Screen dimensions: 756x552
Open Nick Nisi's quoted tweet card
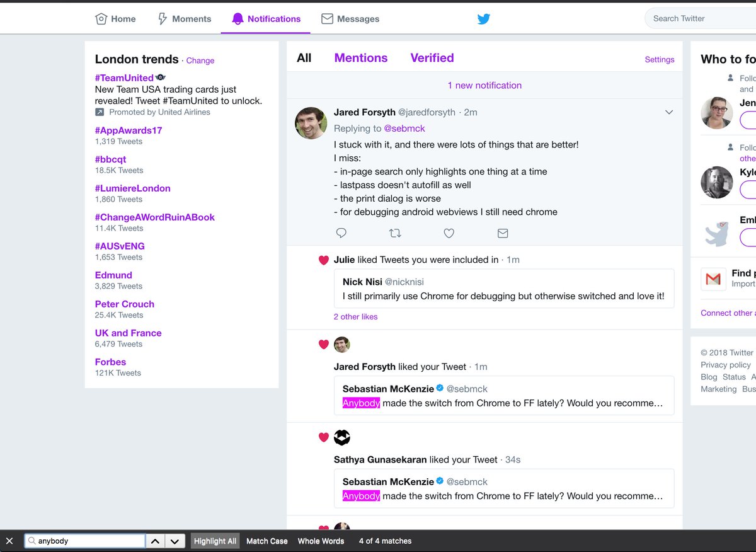(x=504, y=289)
